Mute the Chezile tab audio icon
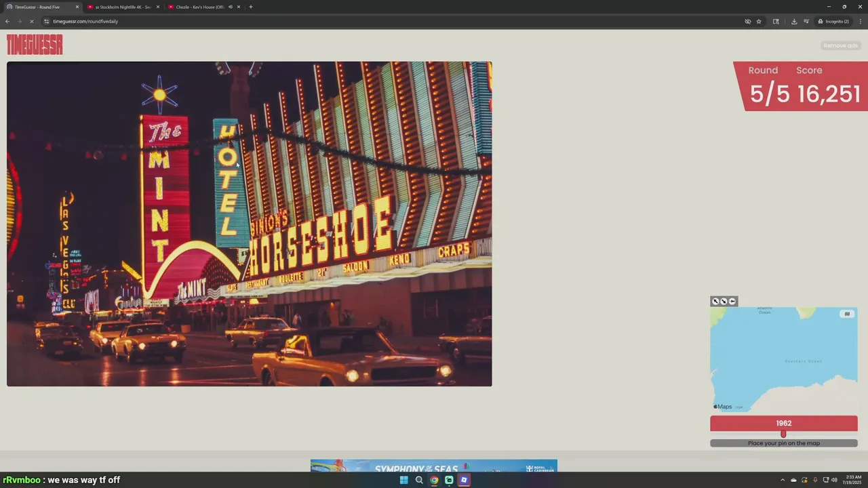 coord(230,7)
